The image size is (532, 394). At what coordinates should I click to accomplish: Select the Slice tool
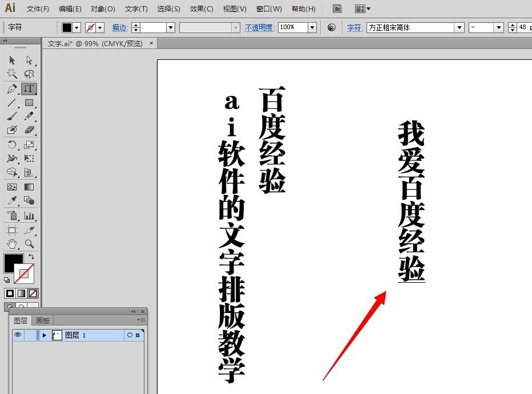click(29, 230)
